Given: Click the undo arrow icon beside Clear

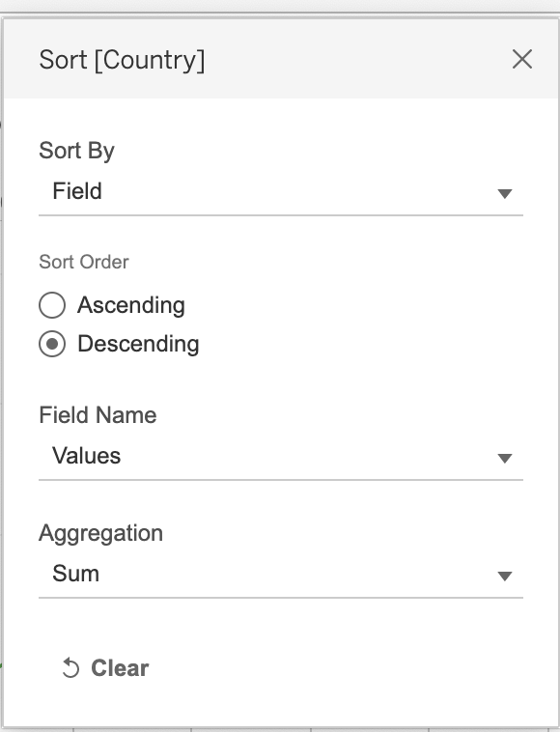Looking at the screenshot, I should (x=70, y=667).
